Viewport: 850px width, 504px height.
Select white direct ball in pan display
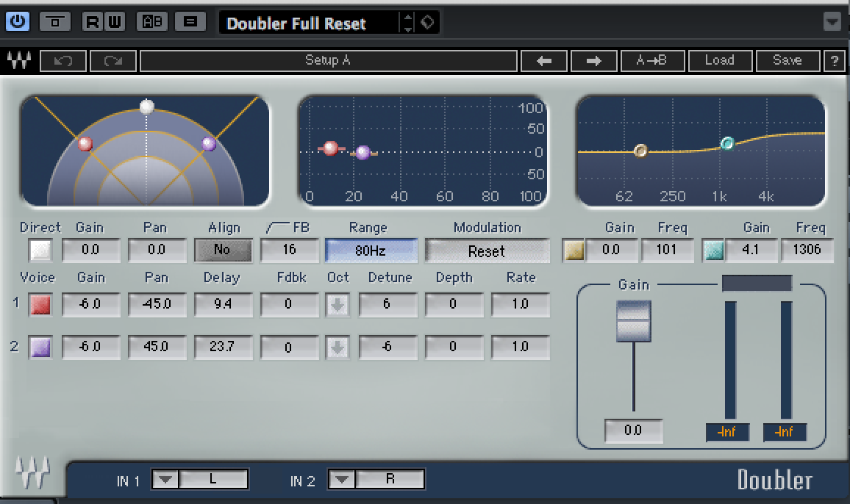pyautogui.click(x=147, y=107)
